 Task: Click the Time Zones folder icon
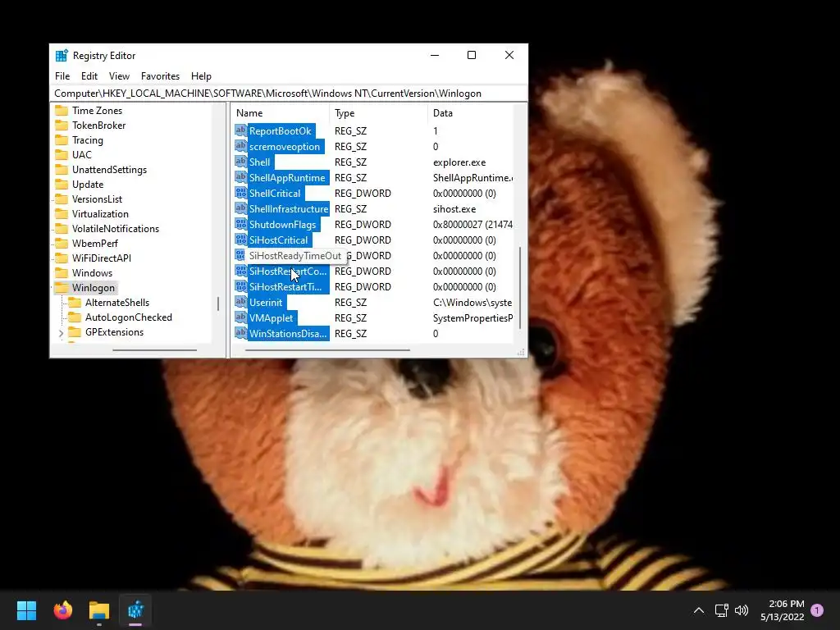pos(62,111)
